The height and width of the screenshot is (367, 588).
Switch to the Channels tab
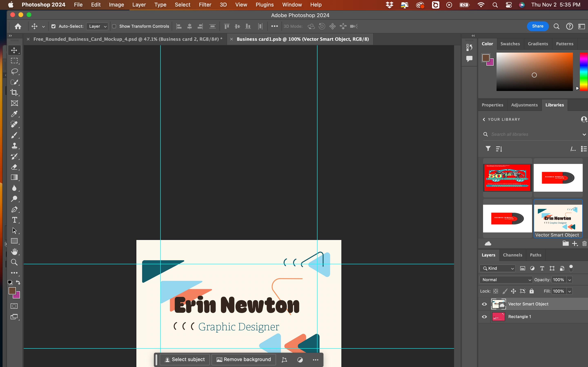(512, 255)
